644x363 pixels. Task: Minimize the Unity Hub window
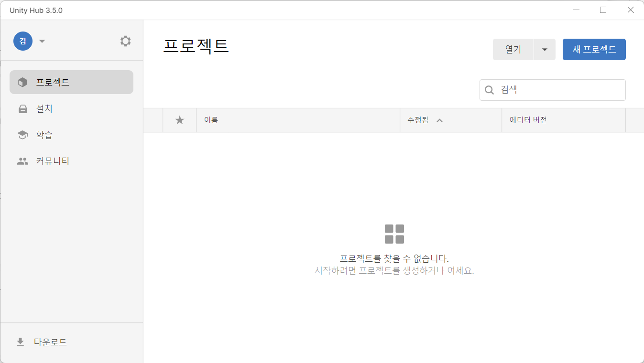click(577, 10)
